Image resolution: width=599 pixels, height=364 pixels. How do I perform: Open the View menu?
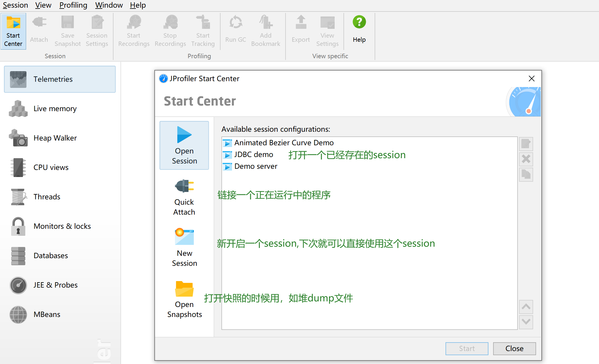[x=43, y=5]
